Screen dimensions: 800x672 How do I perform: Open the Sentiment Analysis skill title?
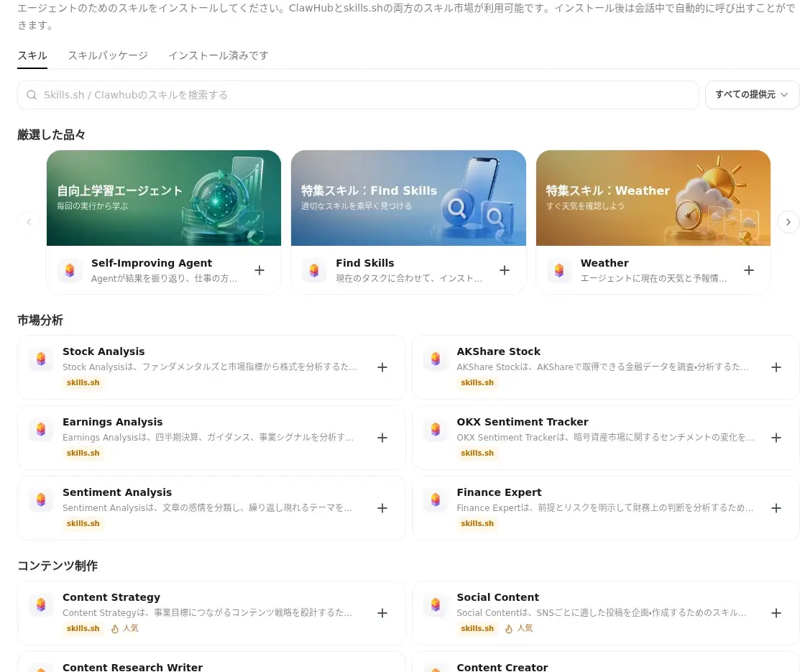117,492
